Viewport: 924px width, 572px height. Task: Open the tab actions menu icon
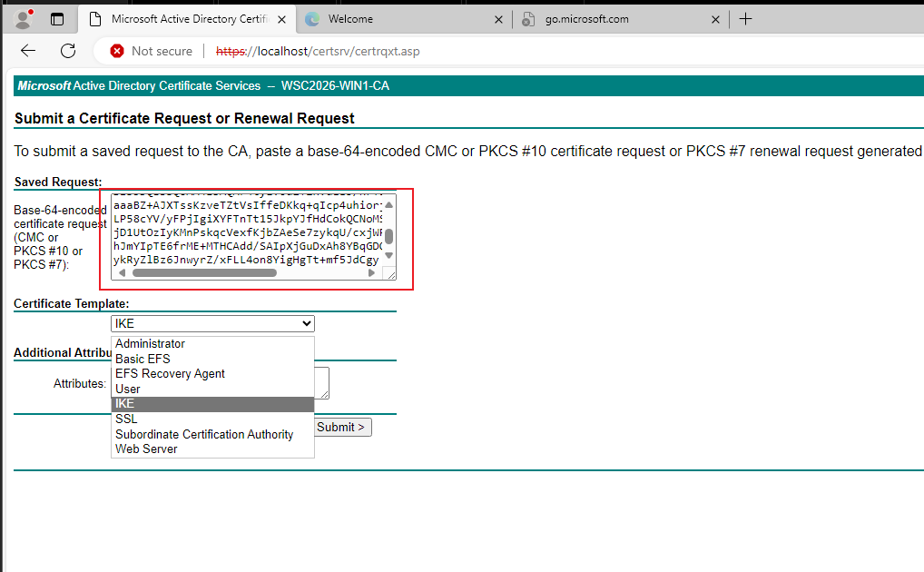tap(57, 19)
